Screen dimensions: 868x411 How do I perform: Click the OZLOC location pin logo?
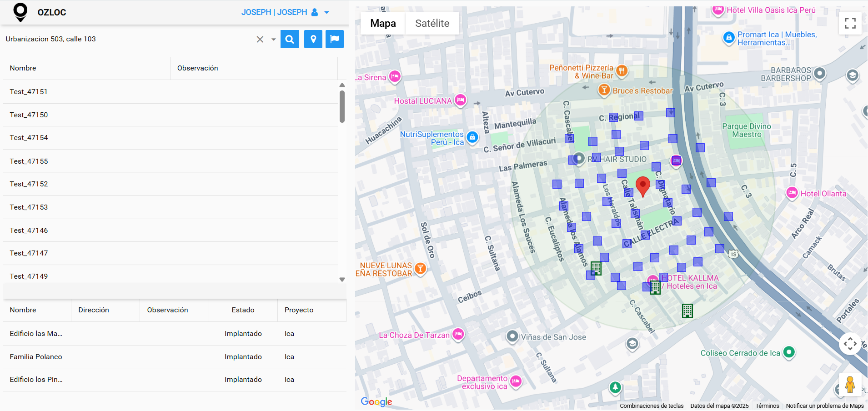coord(20,12)
